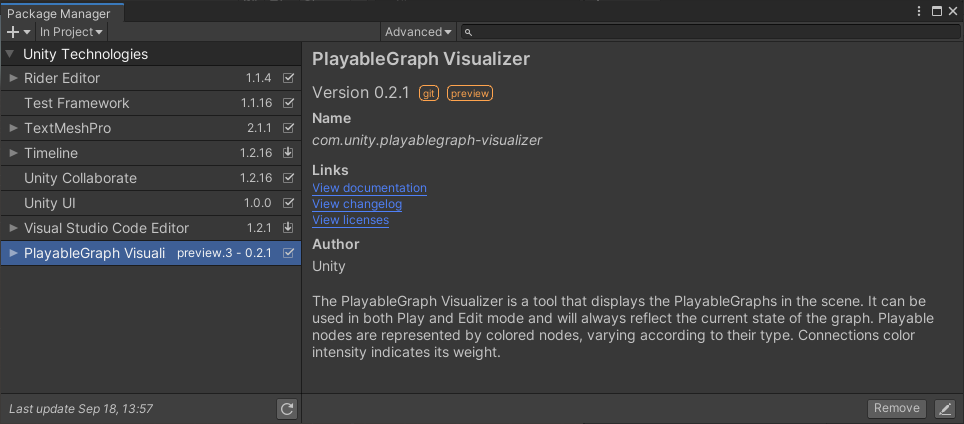964x424 pixels.
Task: Collapse the Unity Technologies group
Action: click(9, 54)
